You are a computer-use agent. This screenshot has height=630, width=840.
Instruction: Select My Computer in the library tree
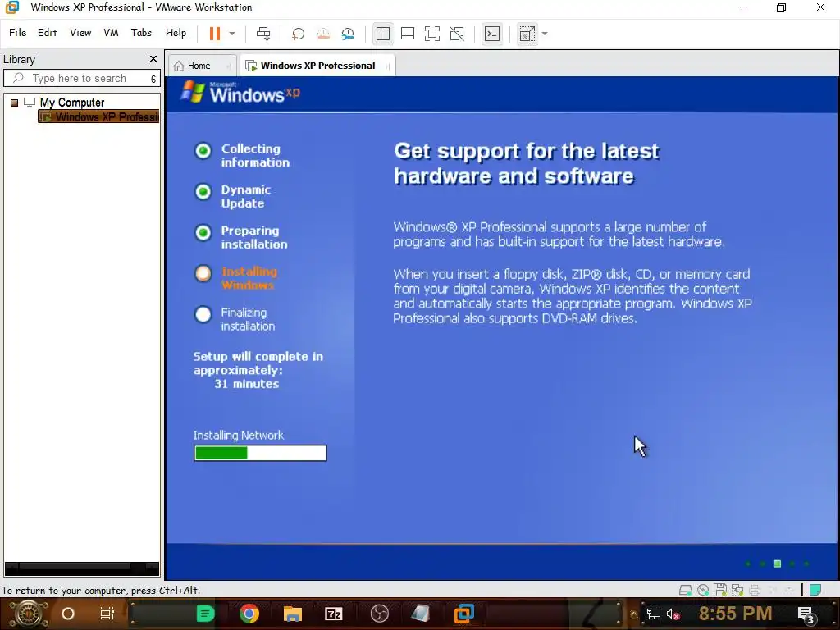coord(72,103)
